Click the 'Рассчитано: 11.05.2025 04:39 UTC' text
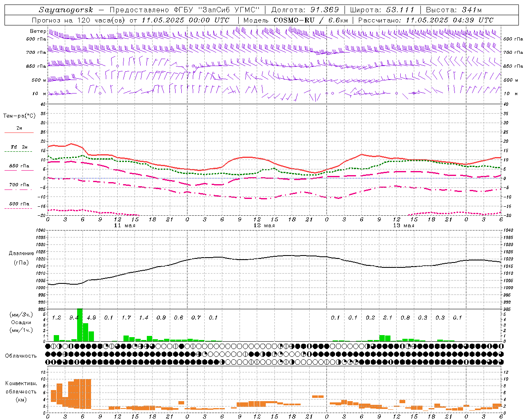Image resolution: width=525 pixels, height=420 pixels. (426, 20)
